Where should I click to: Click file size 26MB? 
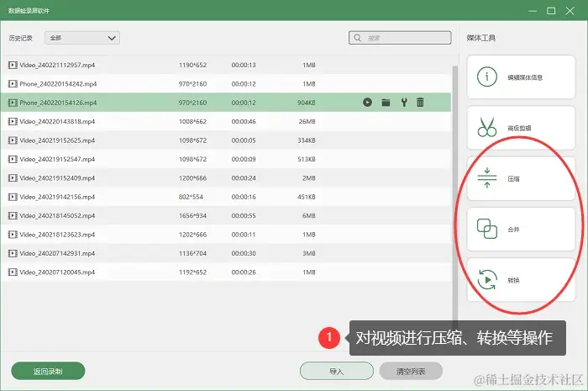pyautogui.click(x=307, y=121)
